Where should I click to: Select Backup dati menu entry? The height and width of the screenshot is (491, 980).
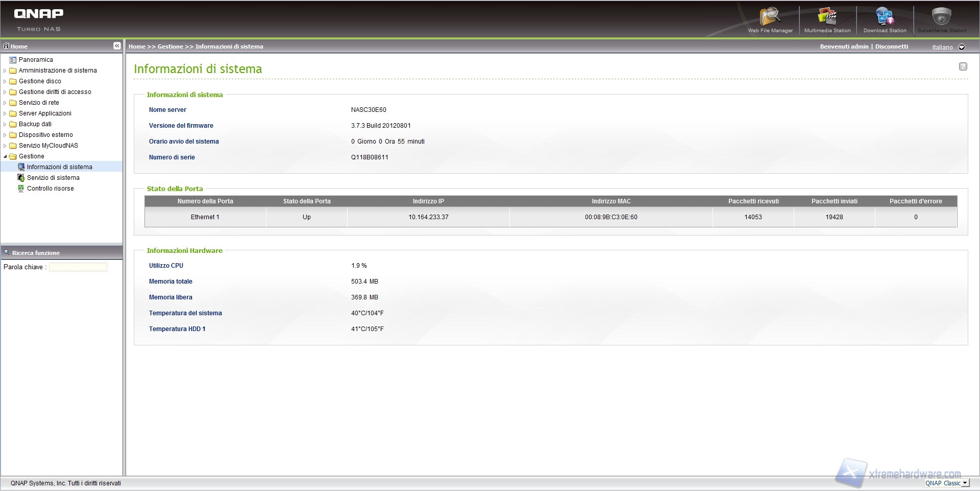[x=35, y=124]
